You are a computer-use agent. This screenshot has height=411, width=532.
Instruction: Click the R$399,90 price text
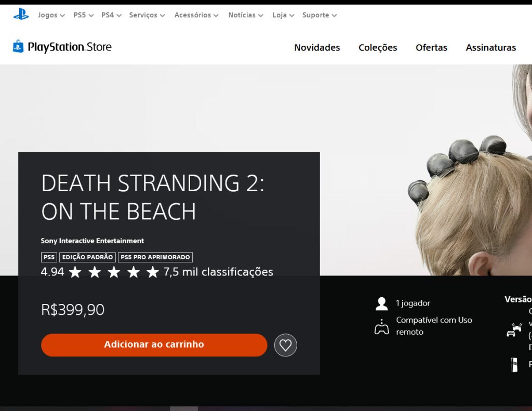pos(73,310)
